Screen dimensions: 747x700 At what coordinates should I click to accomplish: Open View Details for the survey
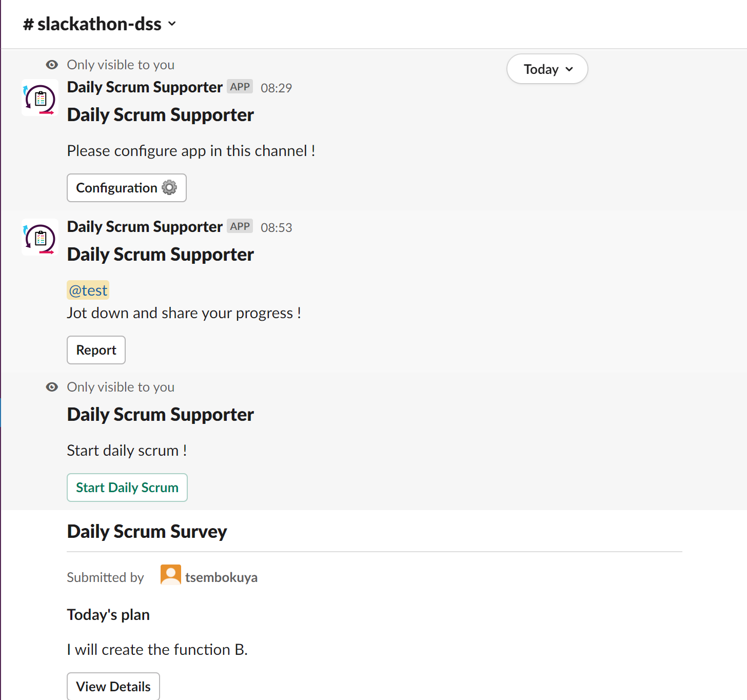coord(113,687)
